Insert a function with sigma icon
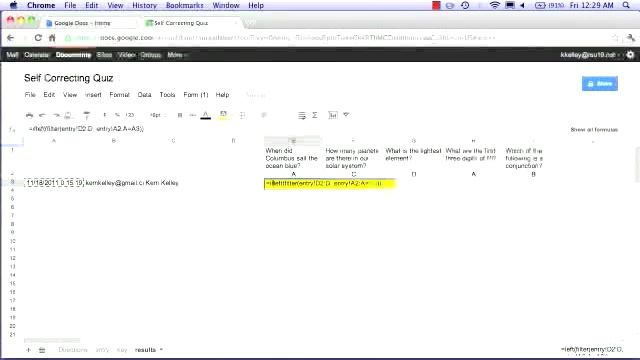This screenshot has width=640, height=360. [x=315, y=115]
